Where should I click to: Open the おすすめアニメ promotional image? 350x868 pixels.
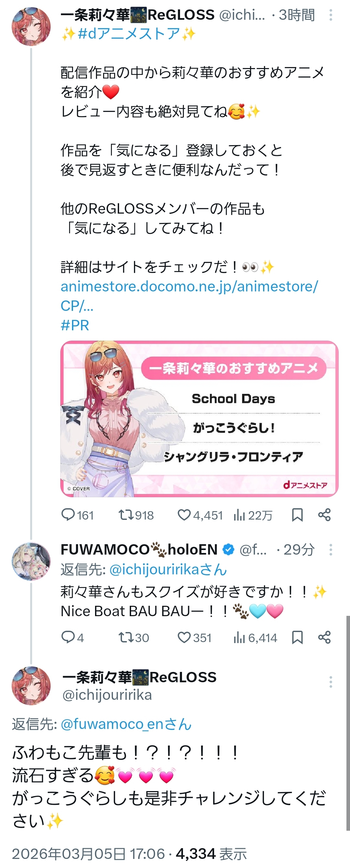click(x=199, y=419)
